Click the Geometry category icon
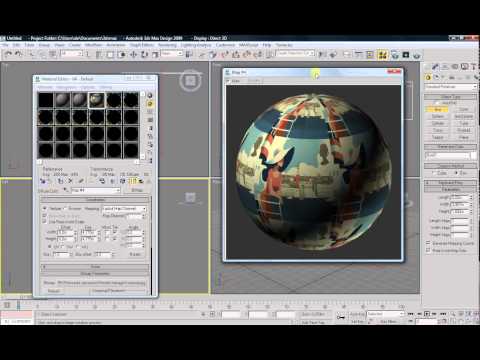 coord(428,77)
